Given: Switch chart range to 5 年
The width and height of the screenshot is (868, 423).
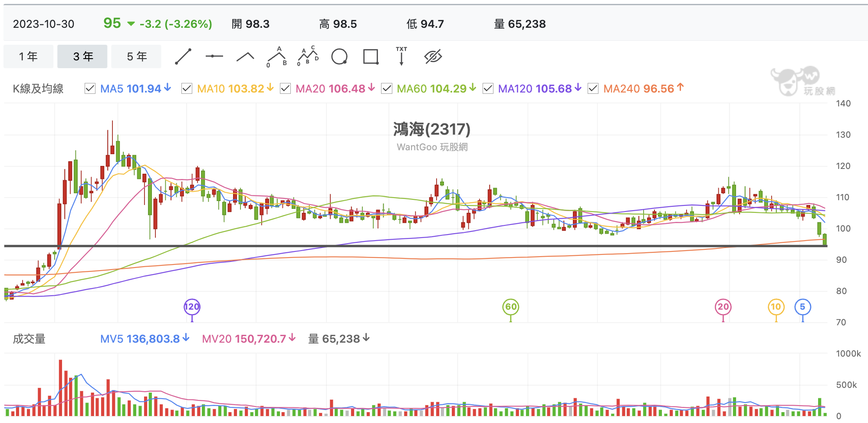Looking at the screenshot, I should [x=136, y=56].
